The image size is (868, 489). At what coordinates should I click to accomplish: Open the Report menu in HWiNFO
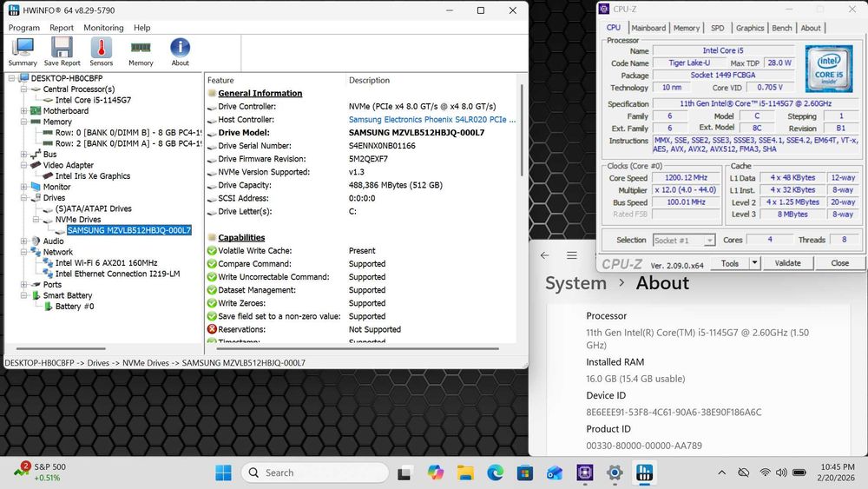coord(62,28)
